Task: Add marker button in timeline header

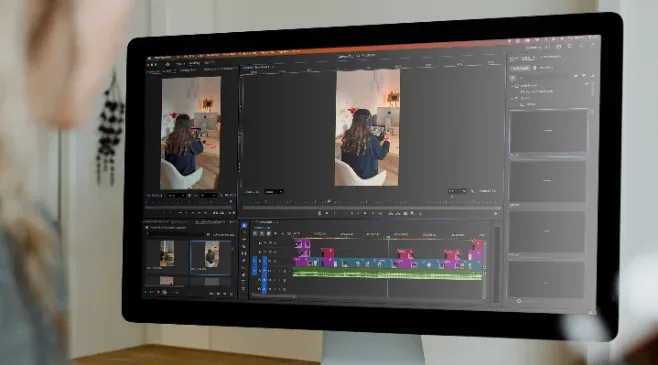Action: coord(275,234)
